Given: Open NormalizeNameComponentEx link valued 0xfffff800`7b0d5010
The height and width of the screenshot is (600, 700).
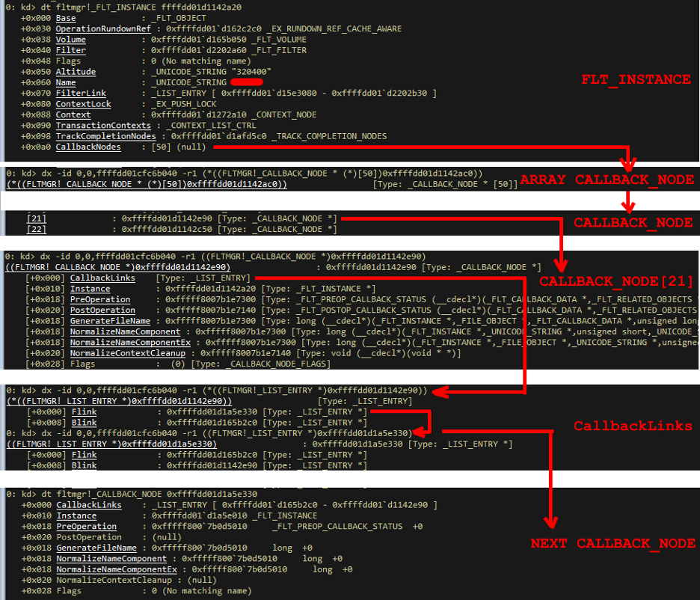Looking at the screenshot, I should coord(117,569).
